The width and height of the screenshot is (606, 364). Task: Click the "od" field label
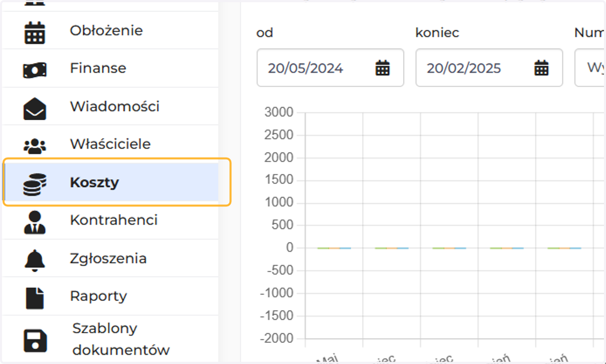(265, 33)
